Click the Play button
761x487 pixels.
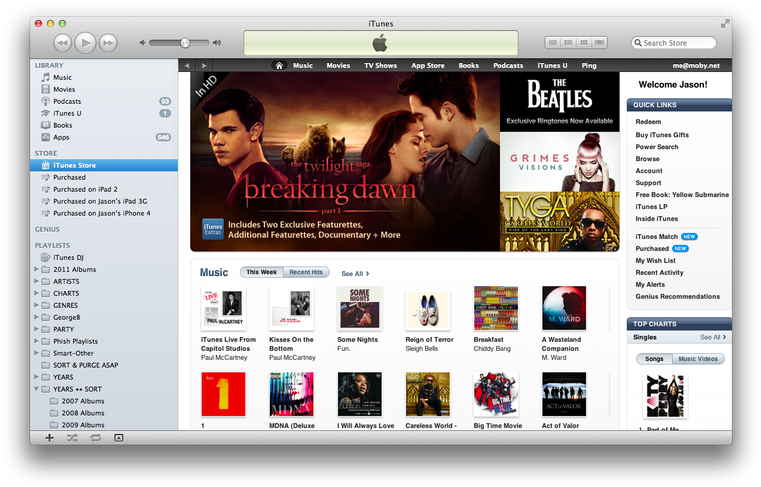point(85,43)
